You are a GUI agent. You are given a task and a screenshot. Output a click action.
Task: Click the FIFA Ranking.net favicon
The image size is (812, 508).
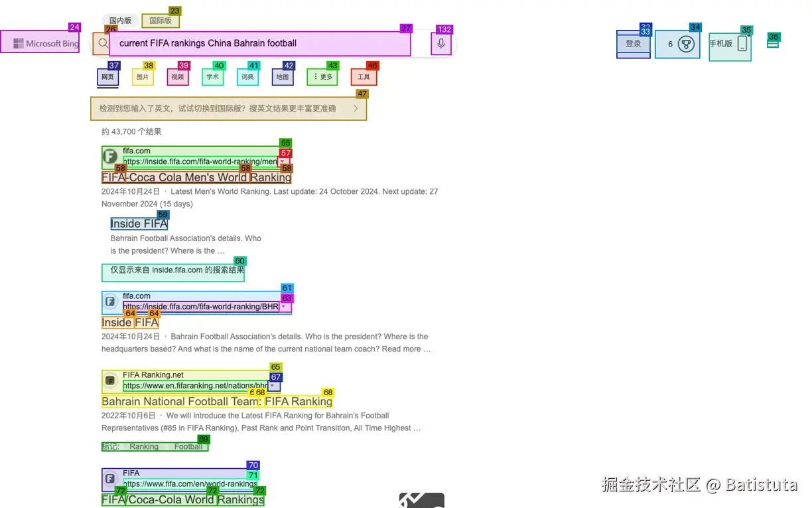coord(110,381)
